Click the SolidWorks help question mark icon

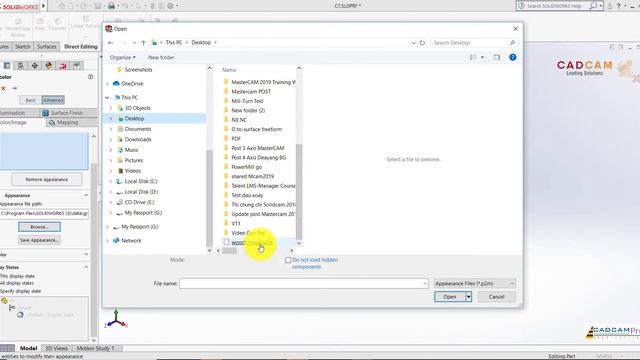click(x=618, y=6)
